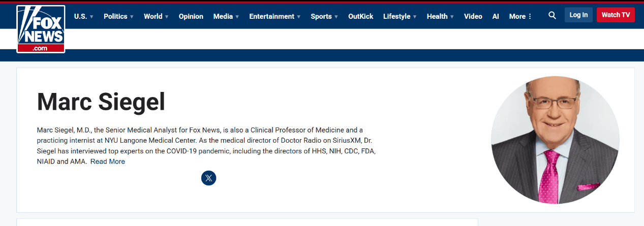Expand the Media dropdown arrow
Viewport: 644px width, 226px height.
(x=237, y=17)
